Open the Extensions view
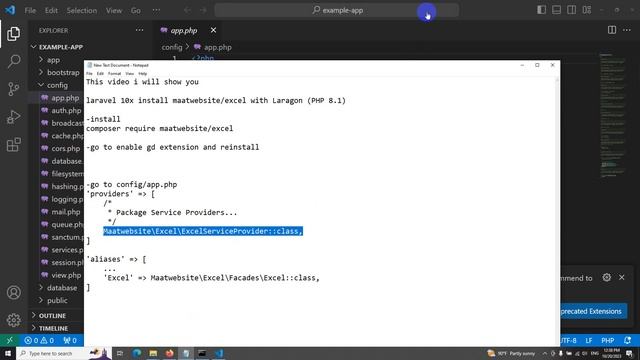The image size is (640, 360). (13, 144)
